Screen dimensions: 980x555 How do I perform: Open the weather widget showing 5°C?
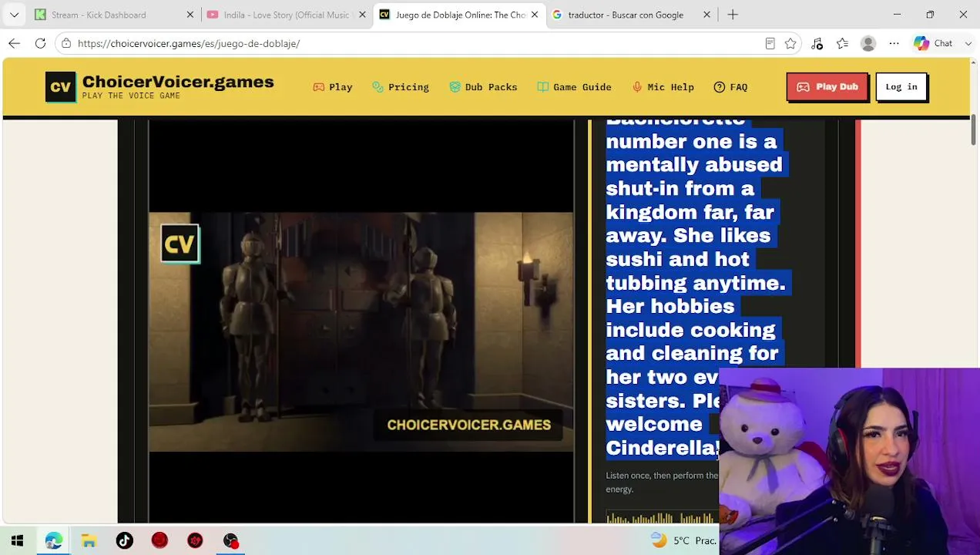click(x=683, y=540)
